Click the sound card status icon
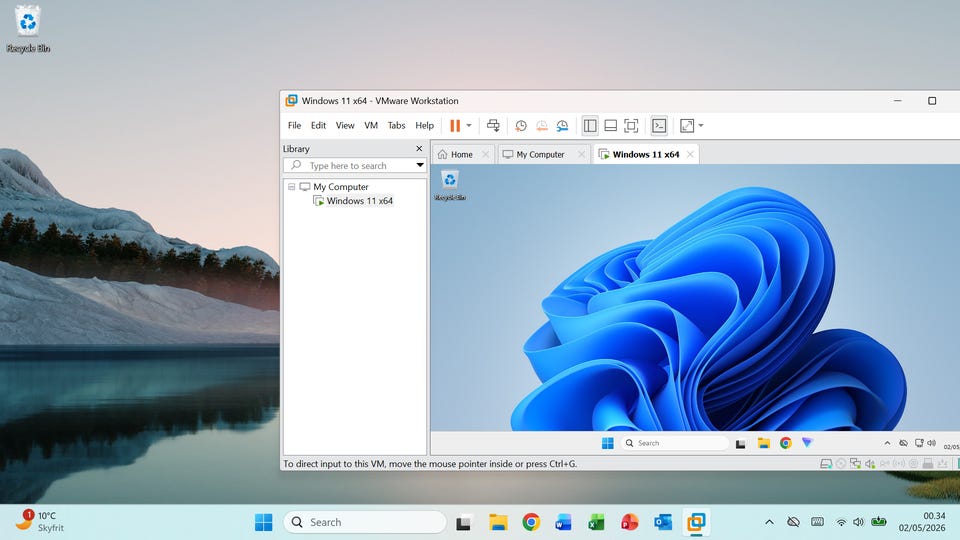 (x=870, y=463)
